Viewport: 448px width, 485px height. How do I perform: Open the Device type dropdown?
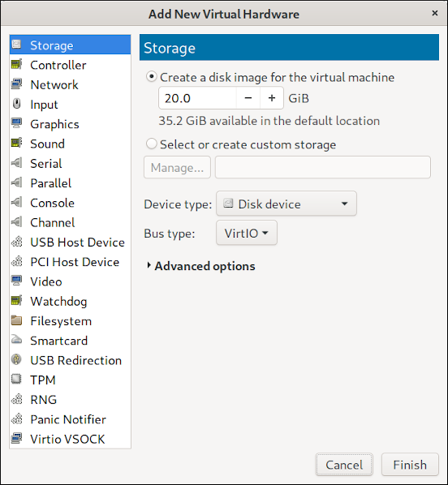(286, 204)
